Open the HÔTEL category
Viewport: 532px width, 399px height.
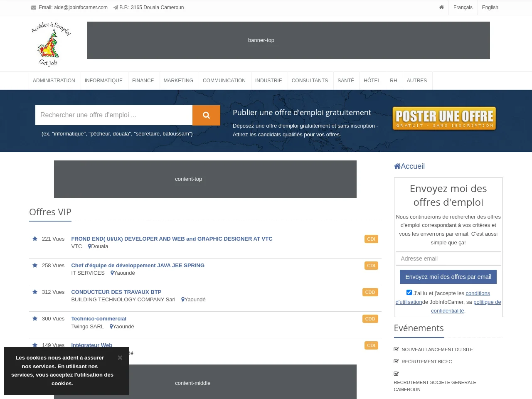tap(372, 81)
